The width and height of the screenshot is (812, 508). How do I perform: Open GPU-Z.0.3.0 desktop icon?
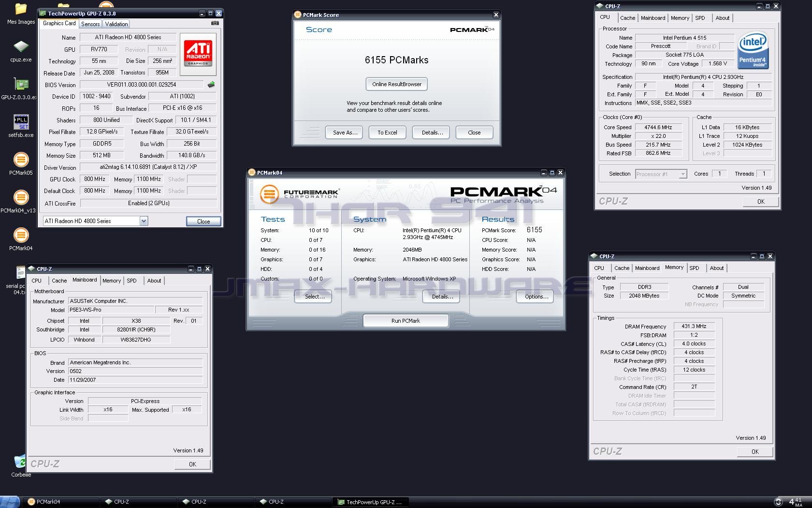(21, 85)
